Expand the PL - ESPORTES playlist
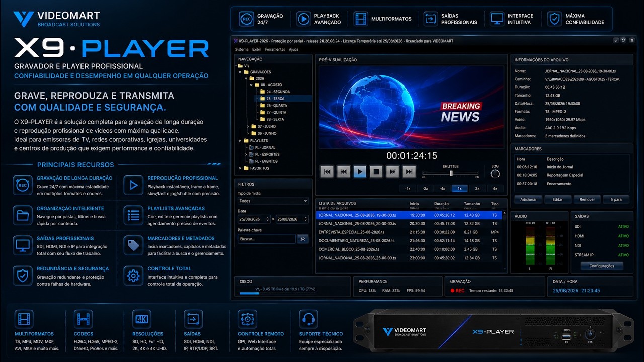This screenshot has width=644, height=362. (x=246, y=154)
